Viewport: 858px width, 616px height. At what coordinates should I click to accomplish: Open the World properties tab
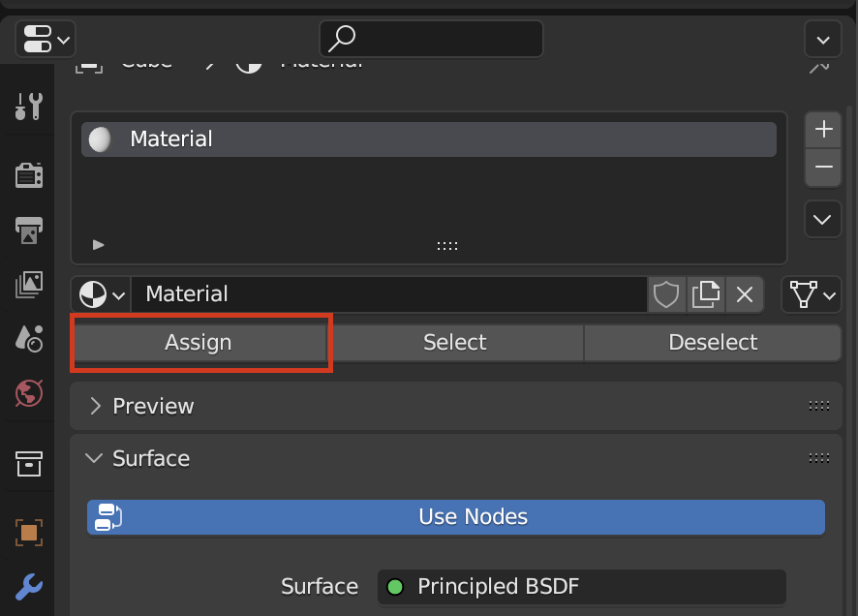[29, 393]
